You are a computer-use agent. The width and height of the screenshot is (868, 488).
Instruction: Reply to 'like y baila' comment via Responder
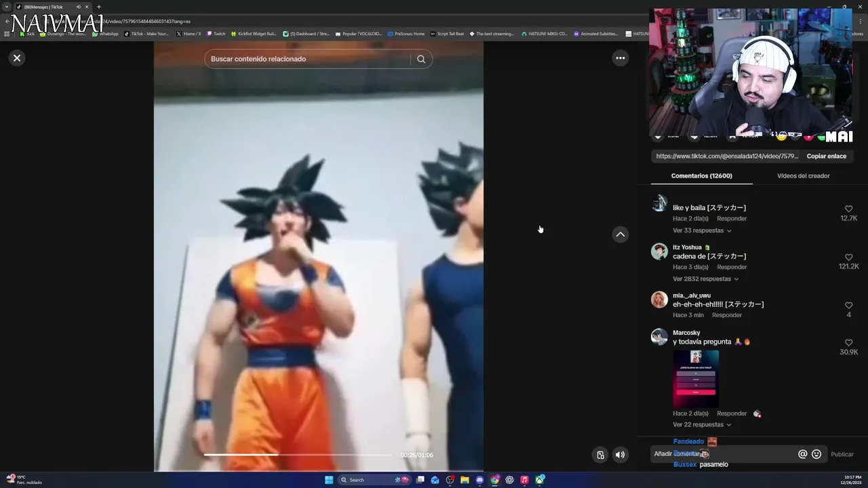(732, 218)
